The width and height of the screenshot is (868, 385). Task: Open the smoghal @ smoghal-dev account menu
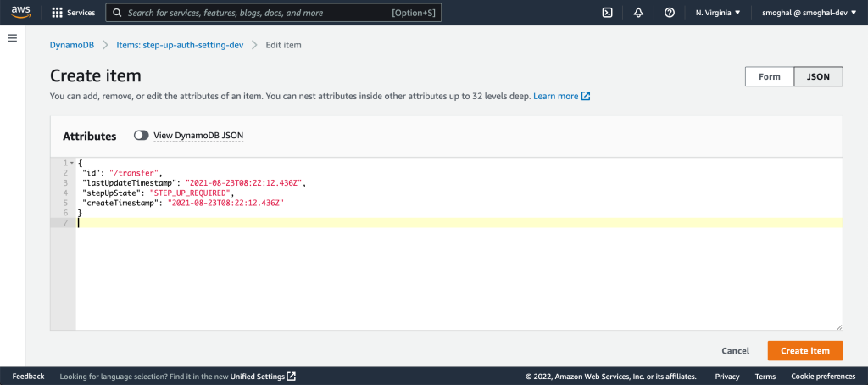[809, 13]
